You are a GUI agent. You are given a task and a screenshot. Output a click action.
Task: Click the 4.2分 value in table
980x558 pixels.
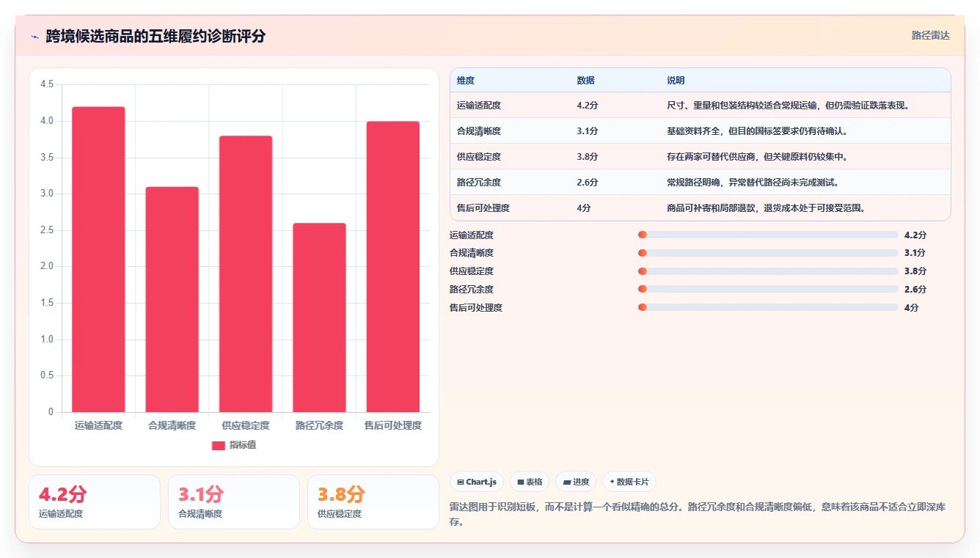pyautogui.click(x=588, y=106)
